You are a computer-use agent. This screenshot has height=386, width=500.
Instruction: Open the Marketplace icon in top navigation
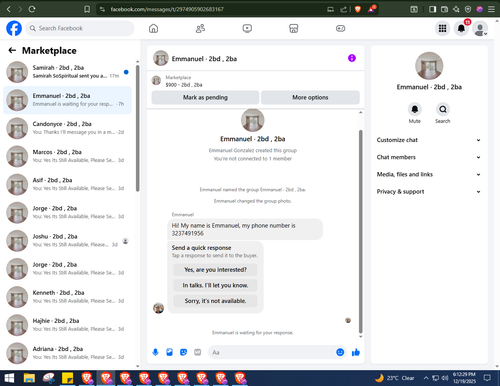click(x=293, y=29)
